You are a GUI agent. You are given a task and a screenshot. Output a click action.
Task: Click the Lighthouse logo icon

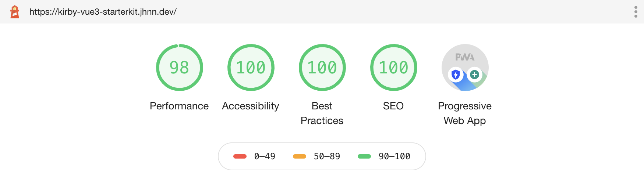(x=15, y=12)
